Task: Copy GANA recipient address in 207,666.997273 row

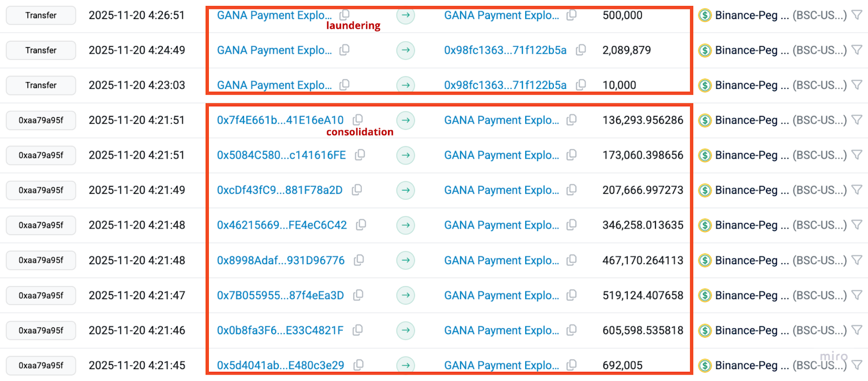Action: click(571, 189)
